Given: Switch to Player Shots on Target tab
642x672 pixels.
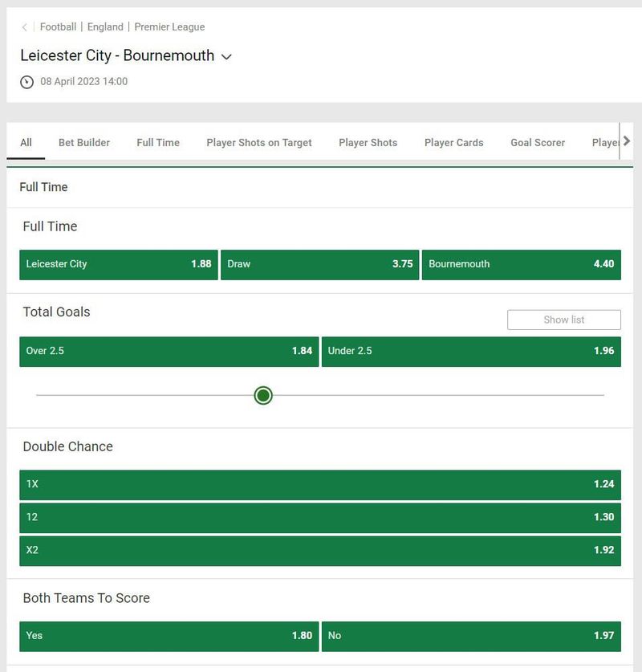Looking at the screenshot, I should pos(259,143).
